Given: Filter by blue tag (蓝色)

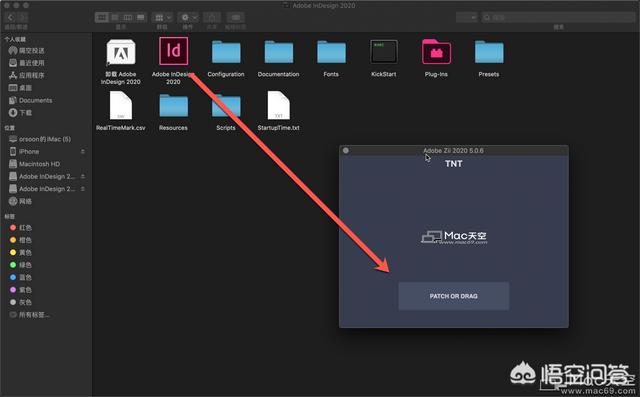Looking at the screenshot, I should (21, 277).
